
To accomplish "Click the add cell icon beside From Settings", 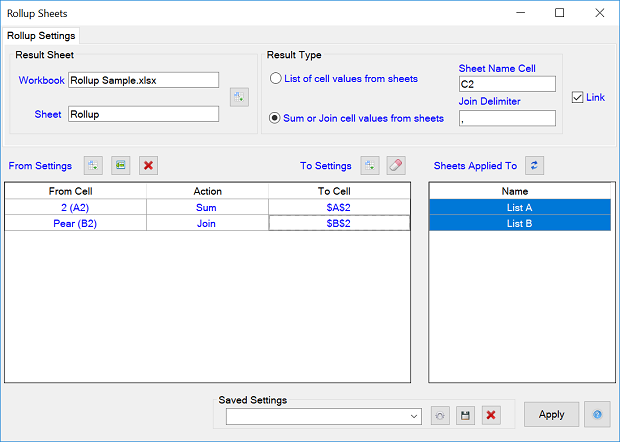I will pos(93,165).
